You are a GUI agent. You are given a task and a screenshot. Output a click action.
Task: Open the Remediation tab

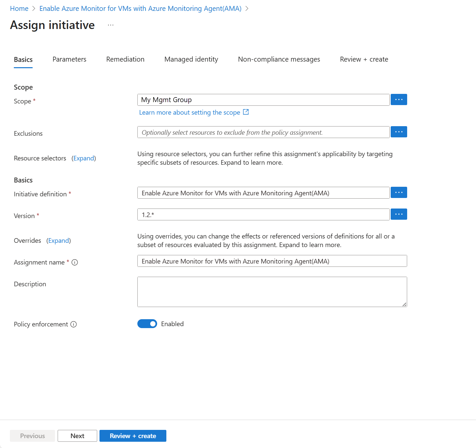[125, 59]
